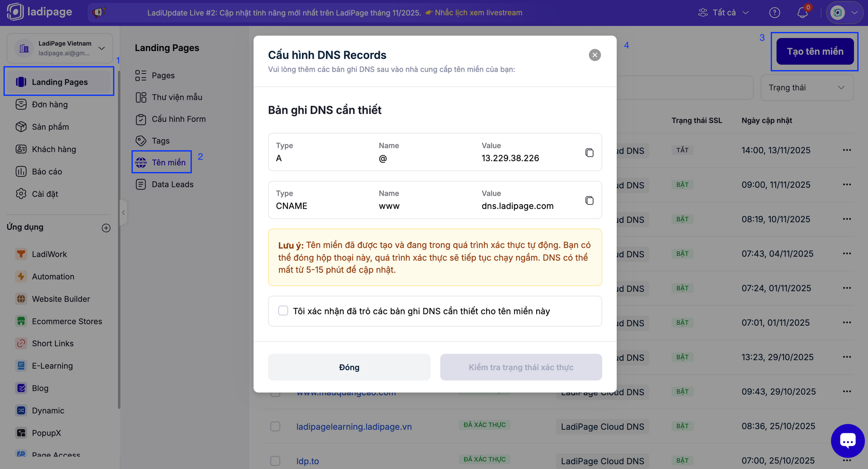
Task: Open the notifications bell
Action: (x=802, y=13)
